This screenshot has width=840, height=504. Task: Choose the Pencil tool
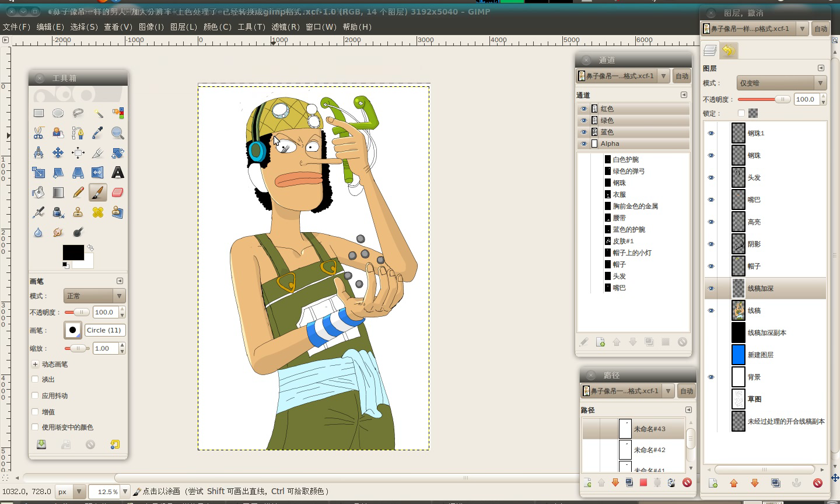click(x=78, y=192)
